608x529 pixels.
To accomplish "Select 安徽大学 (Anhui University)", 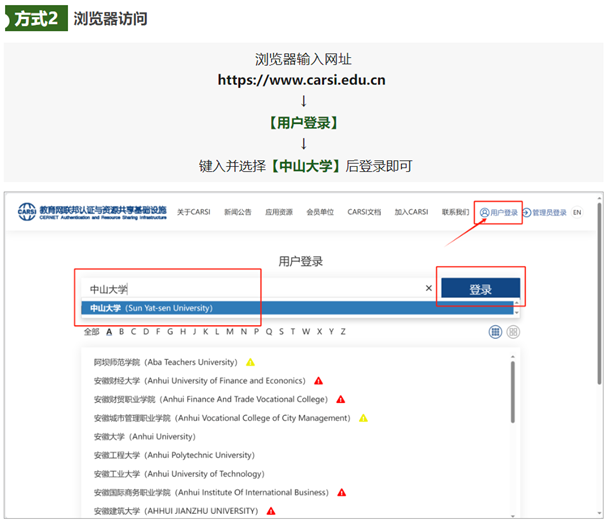I will tap(145, 437).
